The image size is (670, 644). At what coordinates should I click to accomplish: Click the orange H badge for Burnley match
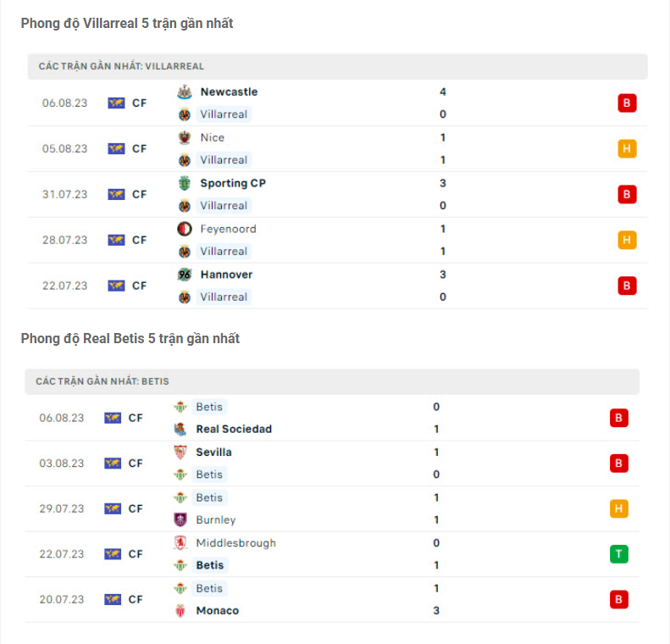(618, 508)
